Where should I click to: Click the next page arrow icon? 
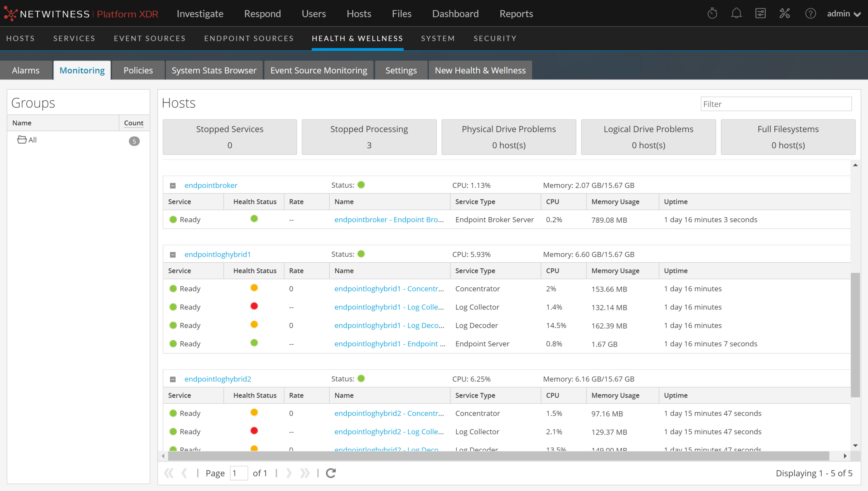[289, 473]
